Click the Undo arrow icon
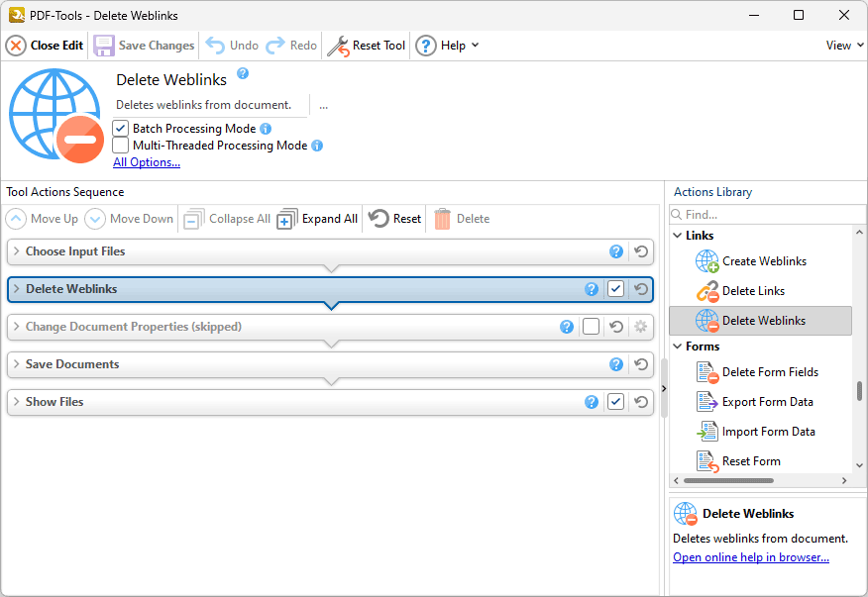Image resolution: width=868 pixels, height=597 pixels. point(215,46)
